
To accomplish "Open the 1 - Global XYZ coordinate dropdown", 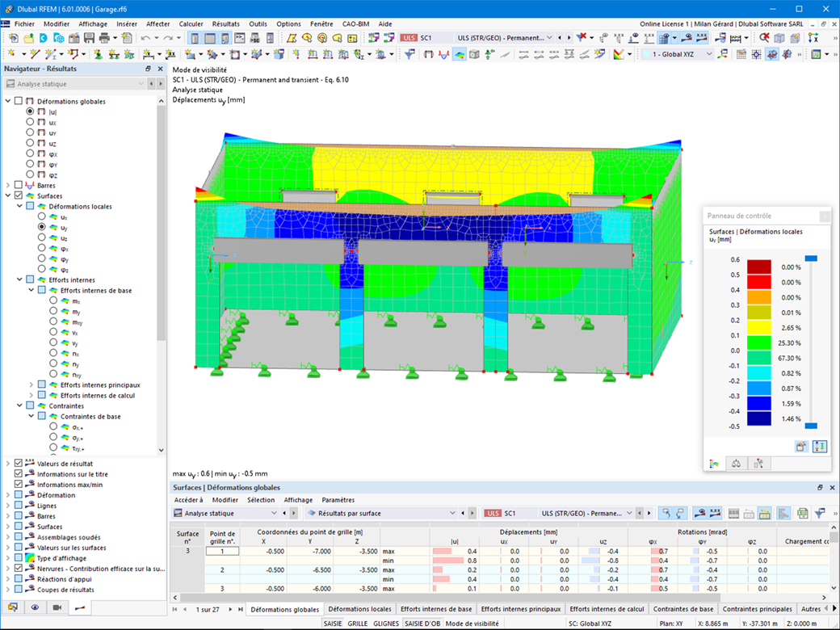I will pos(709,54).
